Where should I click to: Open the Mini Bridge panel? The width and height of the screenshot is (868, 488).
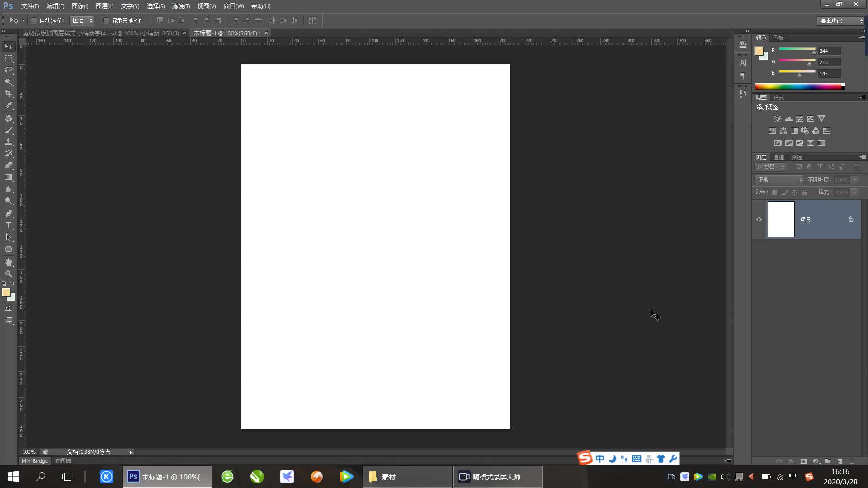coord(35,461)
